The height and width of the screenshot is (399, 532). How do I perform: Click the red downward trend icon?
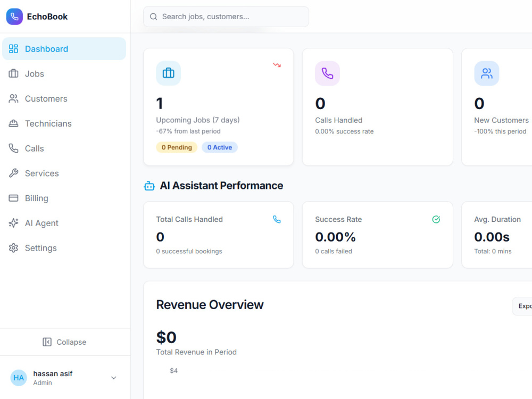pyautogui.click(x=277, y=65)
